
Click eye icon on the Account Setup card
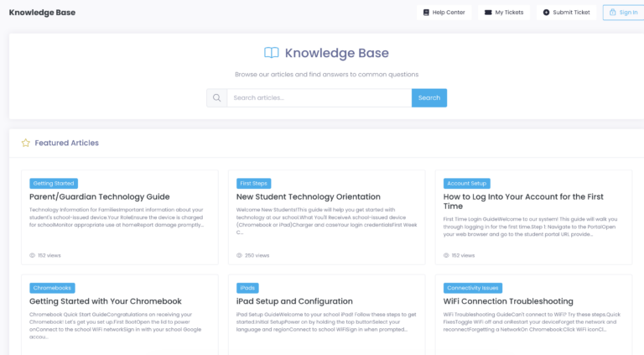pyautogui.click(x=446, y=255)
